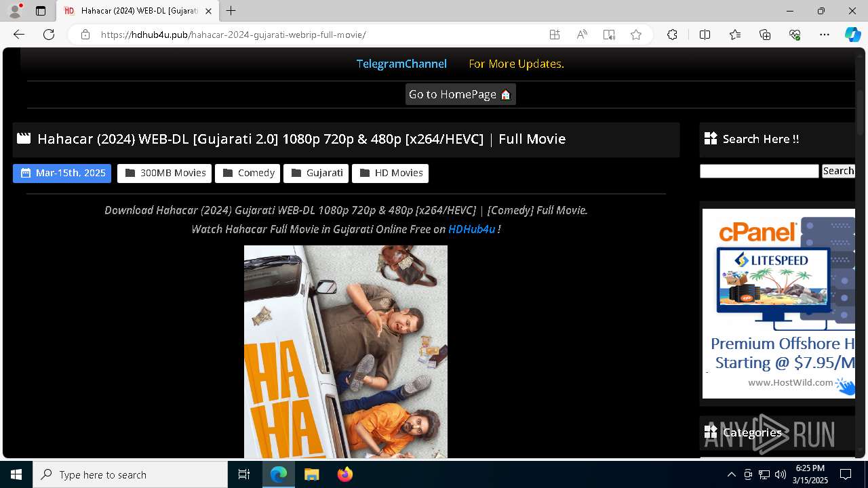
Task: Go back to previous page
Action: (19, 35)
